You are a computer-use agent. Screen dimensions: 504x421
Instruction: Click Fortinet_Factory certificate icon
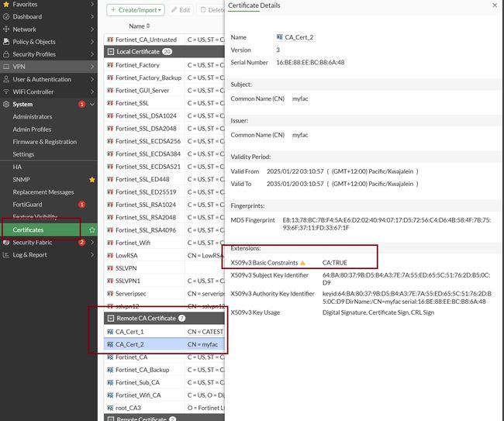point(110,65)
